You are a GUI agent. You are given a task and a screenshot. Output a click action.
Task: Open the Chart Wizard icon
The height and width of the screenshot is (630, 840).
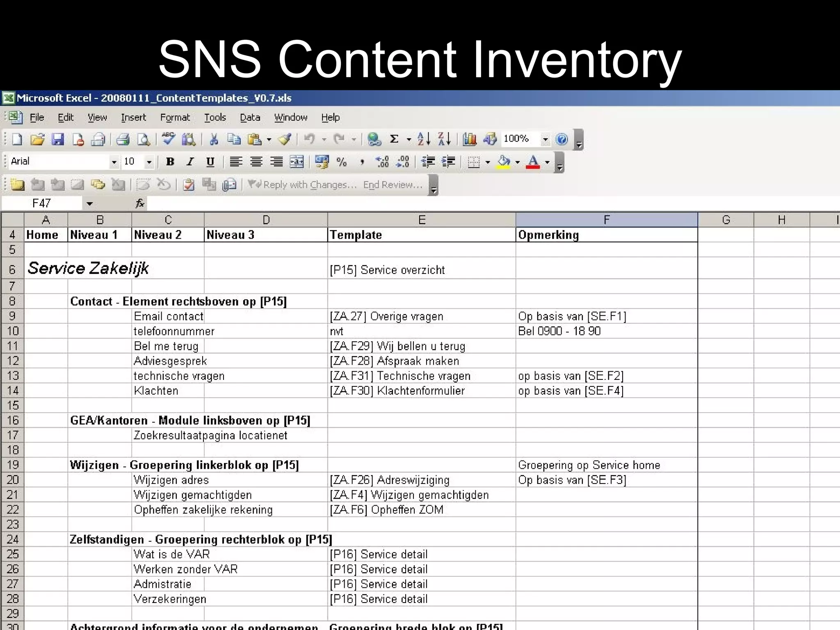point(470,139)
